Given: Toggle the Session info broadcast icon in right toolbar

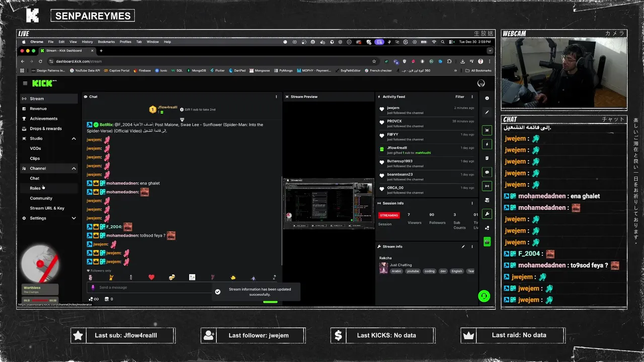Looking at the screenshot, I should click(487, 186).
